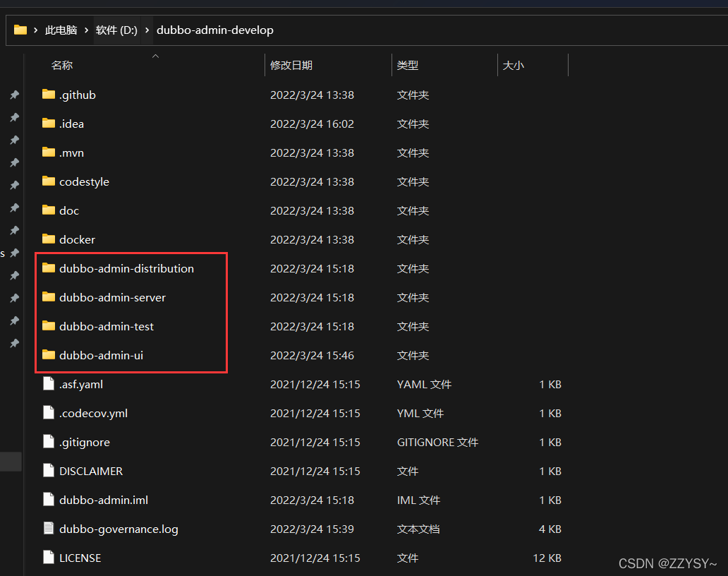Click the .github folder icon
This screenshot has width=728, height=576.
(x=48, y=95)
